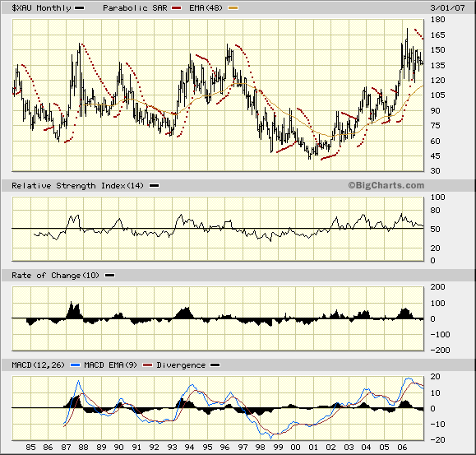Click the Rate of Change(10) legend swatch
The width and height of the screenshot is (476, 455).
coord(109,276)
